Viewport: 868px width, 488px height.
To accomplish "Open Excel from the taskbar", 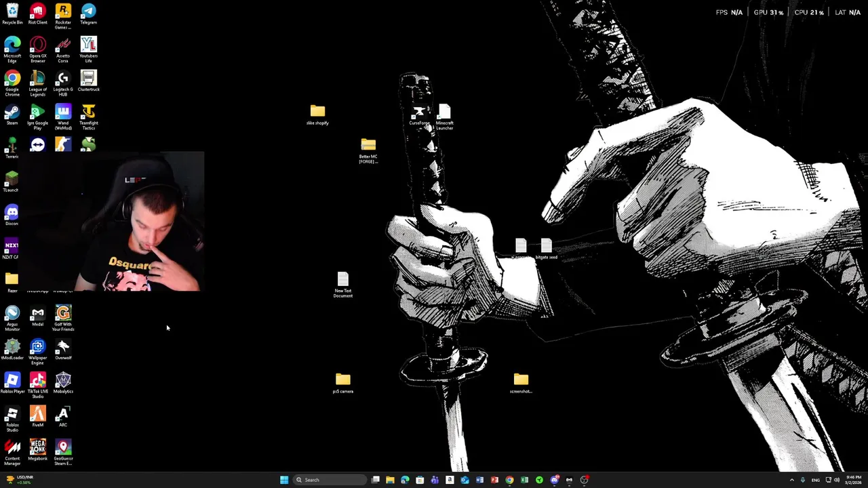I will click(524, 480).
